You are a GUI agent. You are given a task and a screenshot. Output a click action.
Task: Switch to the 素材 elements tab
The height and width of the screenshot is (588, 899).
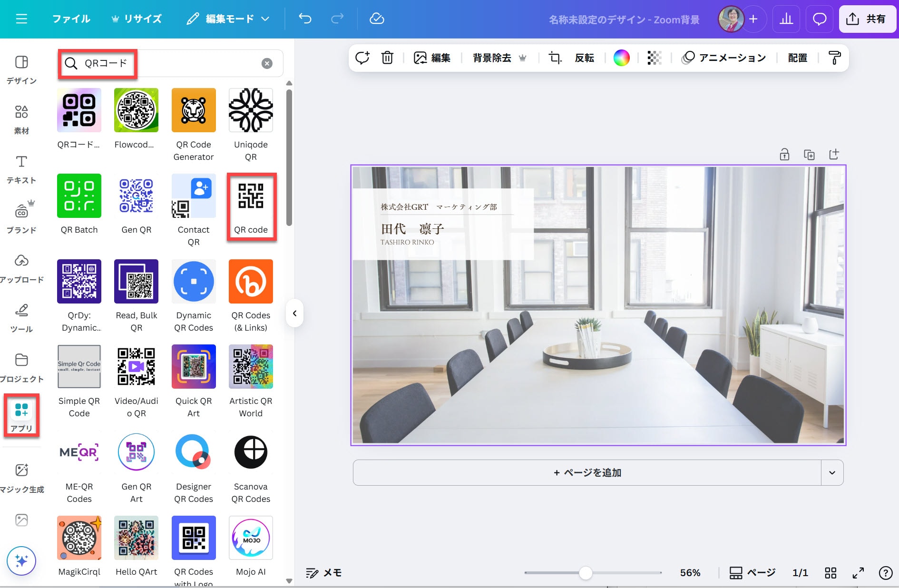(21, 119)
